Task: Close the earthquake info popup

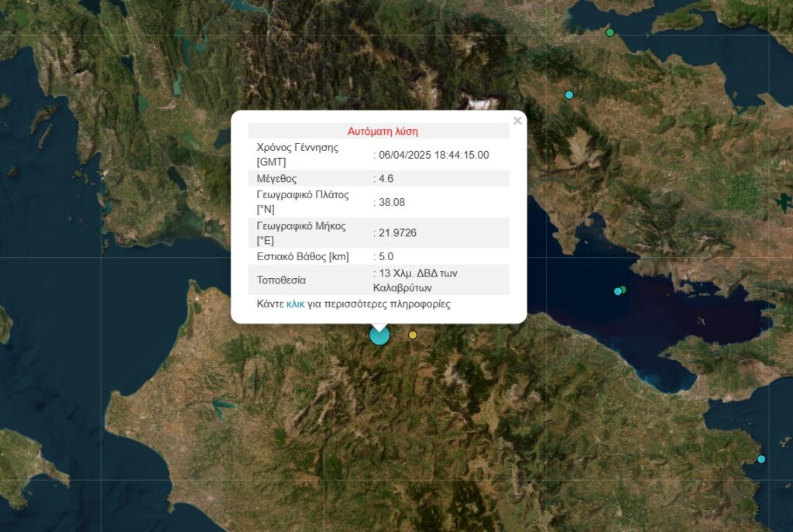Action: pyautogui.click(x=517, y=121)
